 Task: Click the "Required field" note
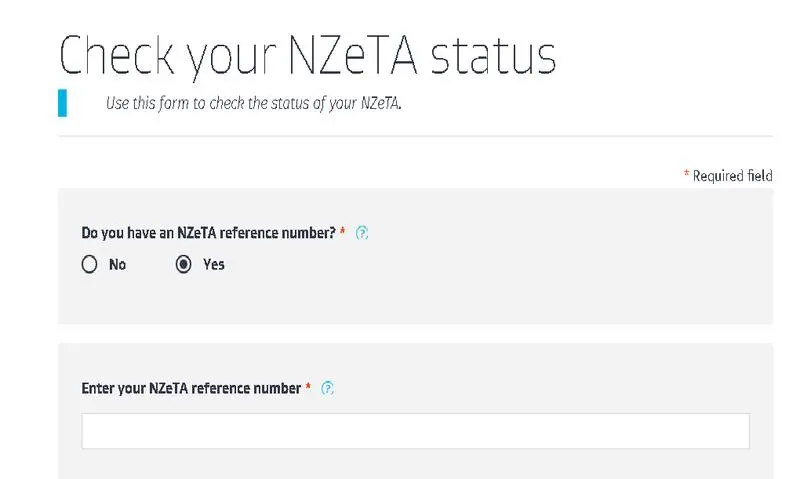[x=732, y=176]
